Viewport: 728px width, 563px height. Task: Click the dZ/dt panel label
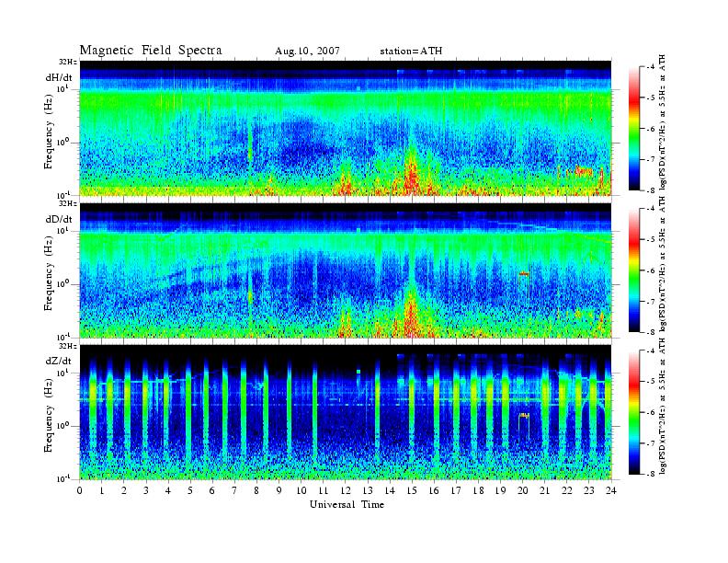click(x=59, y=361)
